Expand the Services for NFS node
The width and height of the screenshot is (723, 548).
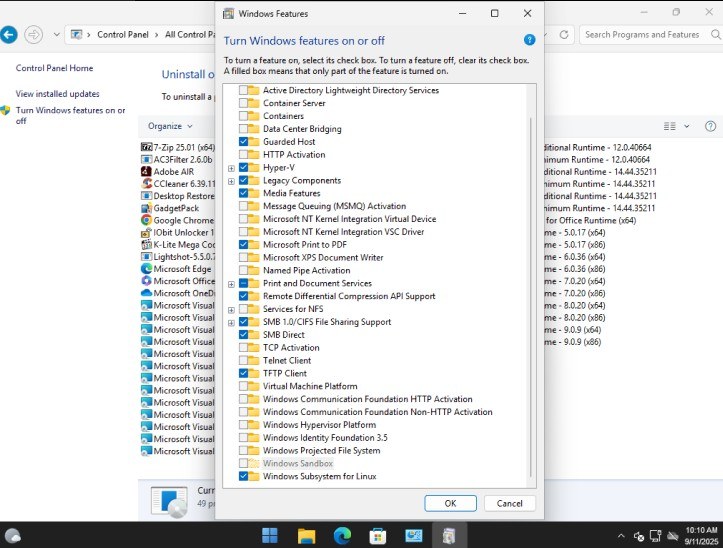click(231, 310)
